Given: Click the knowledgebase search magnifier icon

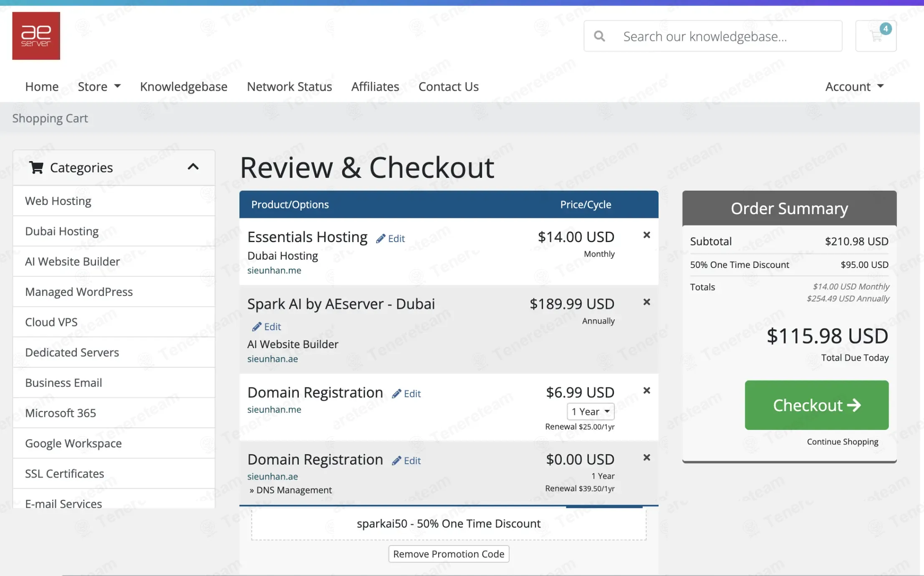Looking at the screenshot, I should (x=599, y=36).
